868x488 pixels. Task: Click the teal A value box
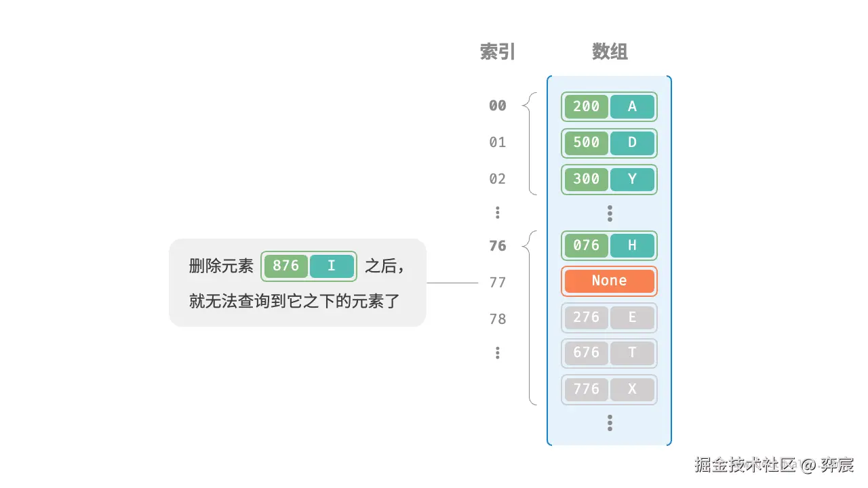coord(632,106)
